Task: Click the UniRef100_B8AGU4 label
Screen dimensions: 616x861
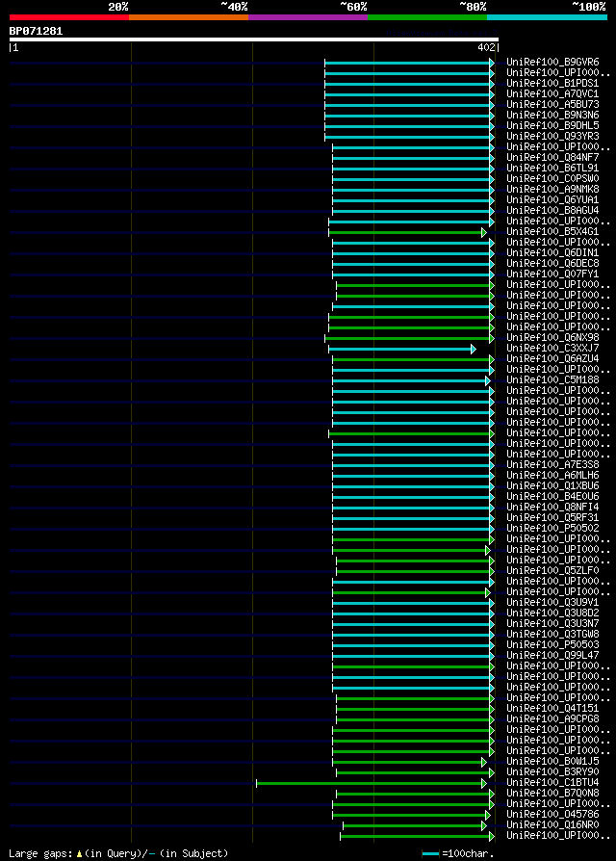Action: pyautogui.click(x=552, y=210)
